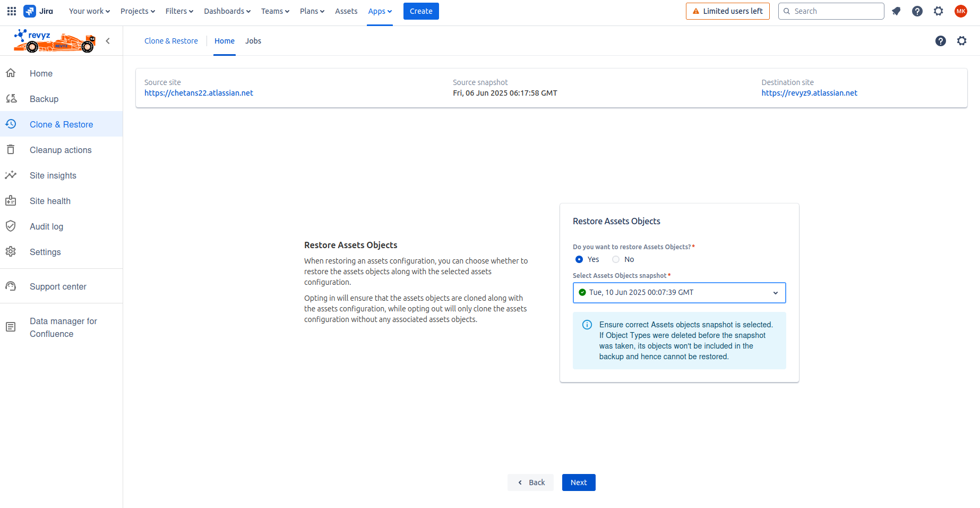Select No for restoring Assets Objects
Viewport: 980px width, 508px height.
click(616, 259)
